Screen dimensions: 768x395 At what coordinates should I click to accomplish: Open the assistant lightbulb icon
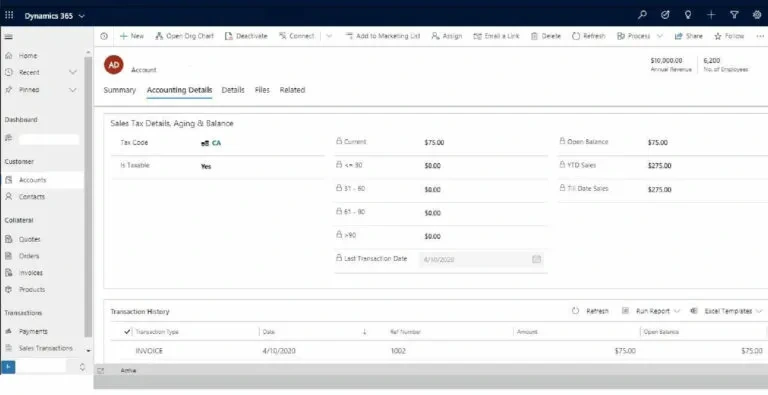coord(688,15)
